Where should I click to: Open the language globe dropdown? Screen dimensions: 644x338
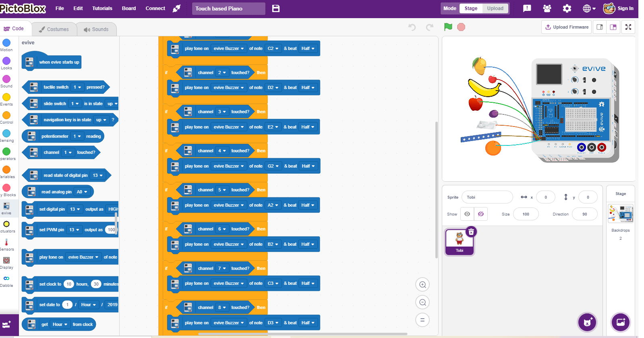coord(589,8)
